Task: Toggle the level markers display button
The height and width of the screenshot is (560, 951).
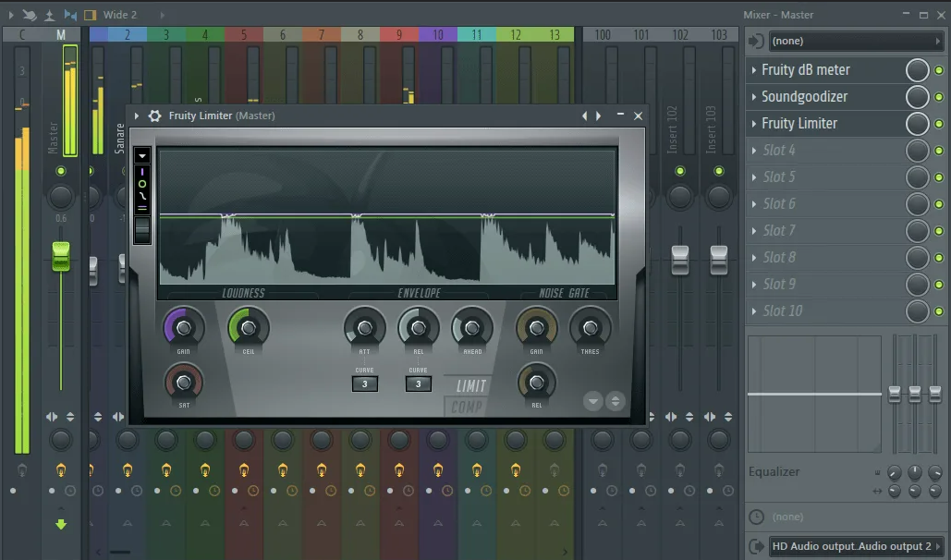Action: (142, 208)
